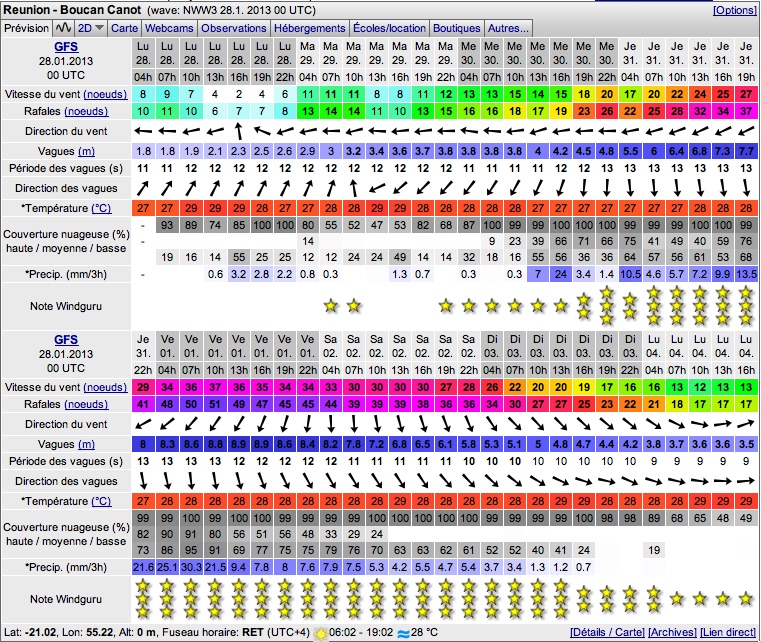Screen dimensions: 761x642
Task: Open the Hébergements tab
Action: click(x=310, y=29)
